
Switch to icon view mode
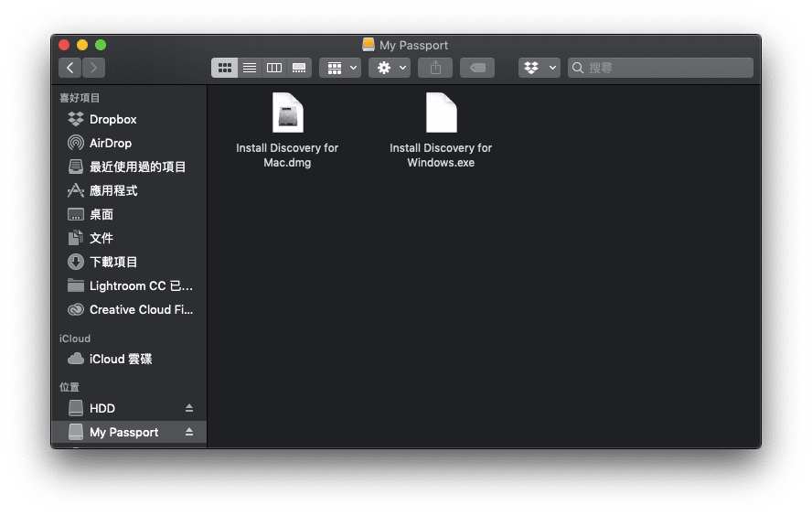coord(225,68)
